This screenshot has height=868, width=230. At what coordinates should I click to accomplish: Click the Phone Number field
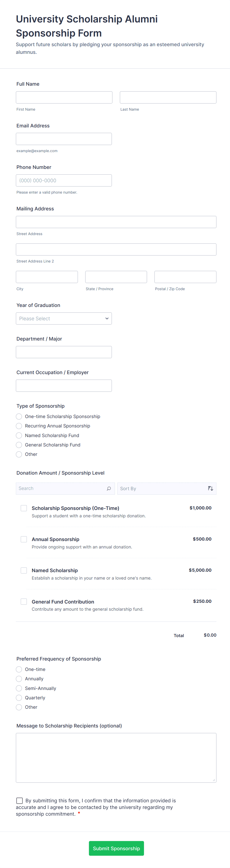tap(64, 181)
